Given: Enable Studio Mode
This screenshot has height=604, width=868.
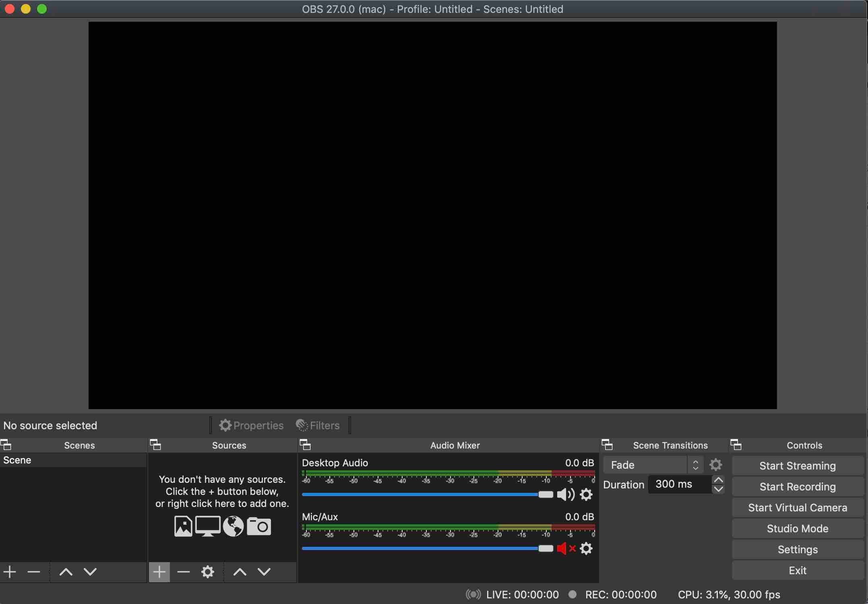Looking at the screenshot, I should [798, 528].
